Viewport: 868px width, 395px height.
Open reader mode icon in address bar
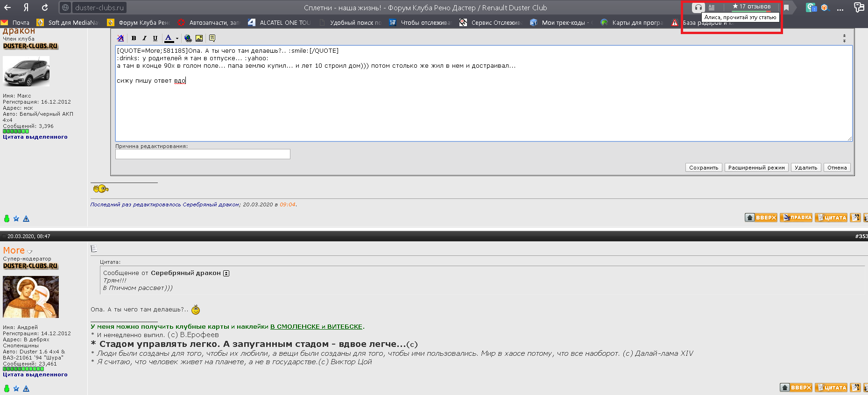(x=712, y=7)
